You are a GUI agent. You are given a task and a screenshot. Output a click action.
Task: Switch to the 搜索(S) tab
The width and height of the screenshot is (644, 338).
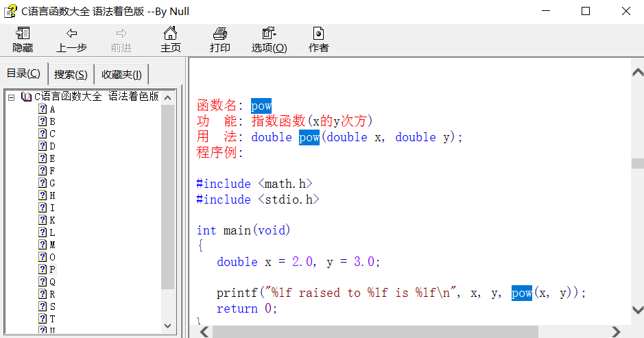(71, 74)
